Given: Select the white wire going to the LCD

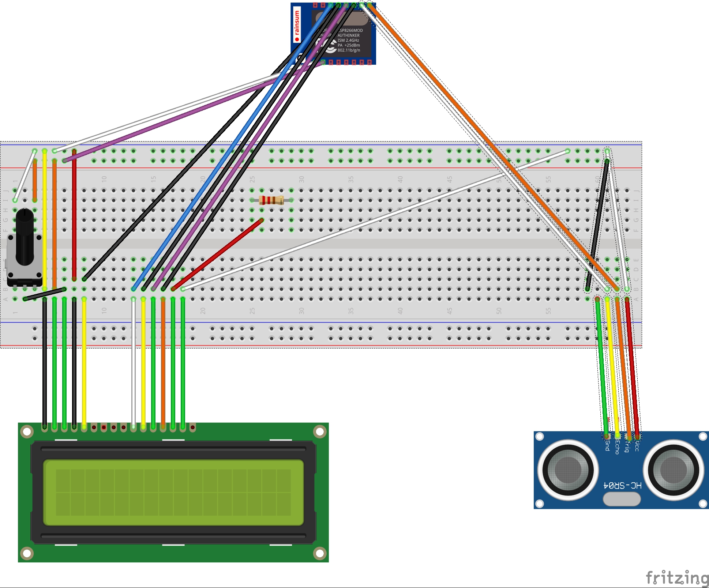Looking at the screenshot, I should tap(134, 363).
